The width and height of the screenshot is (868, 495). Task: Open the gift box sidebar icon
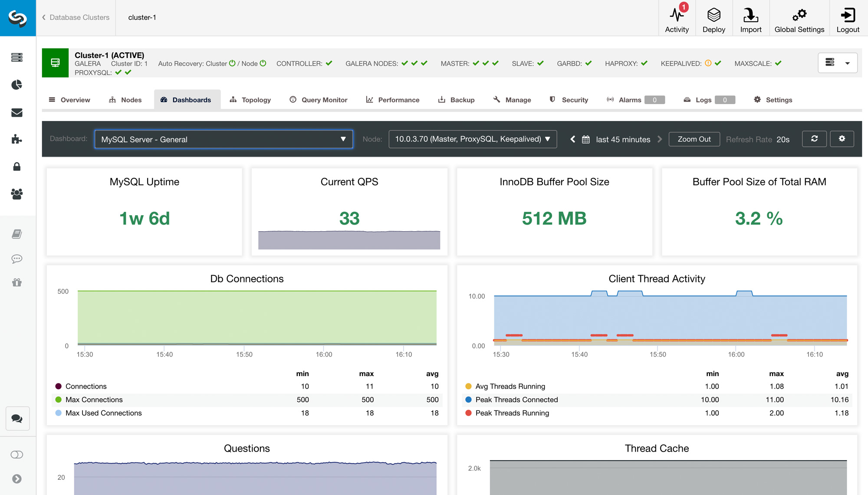click(17, 282)
